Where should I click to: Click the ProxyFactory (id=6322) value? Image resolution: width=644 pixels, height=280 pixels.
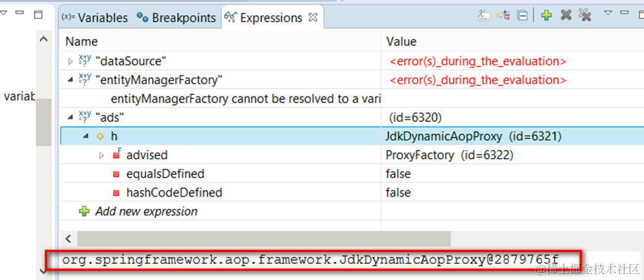tap(450, 155)
